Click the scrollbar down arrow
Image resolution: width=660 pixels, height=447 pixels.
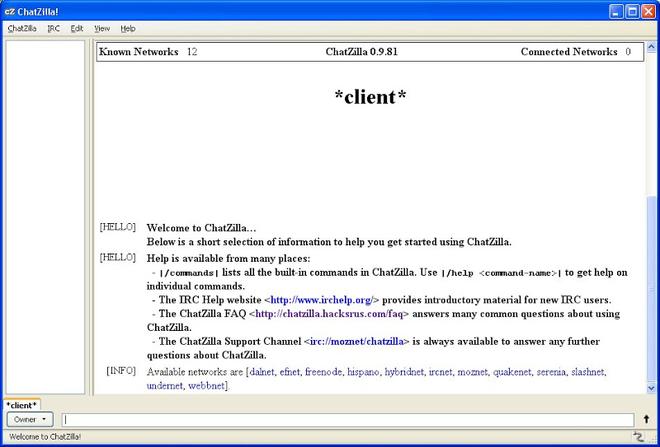651,388
